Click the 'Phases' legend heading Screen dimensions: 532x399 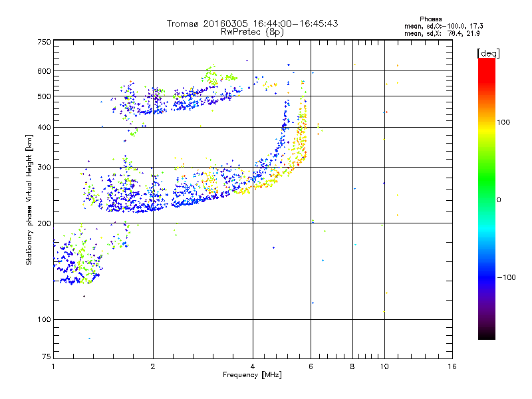coord(430,19)
